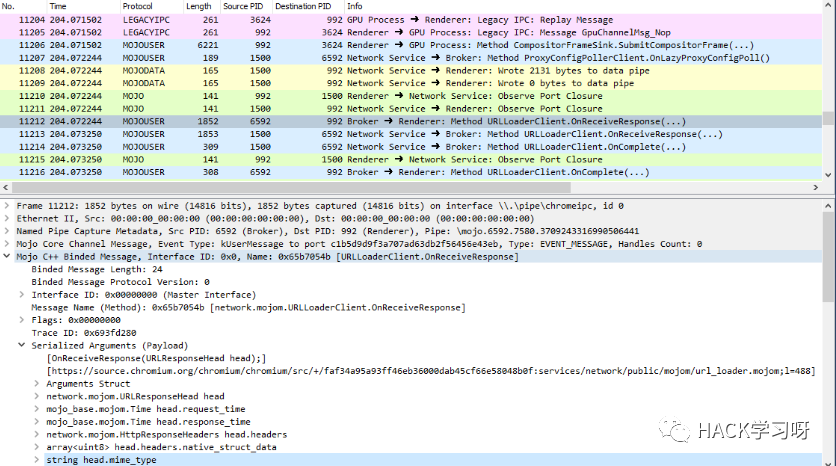Select packet 11207 OnLazyProxyConfigPoll row

[x=411, y=58]
